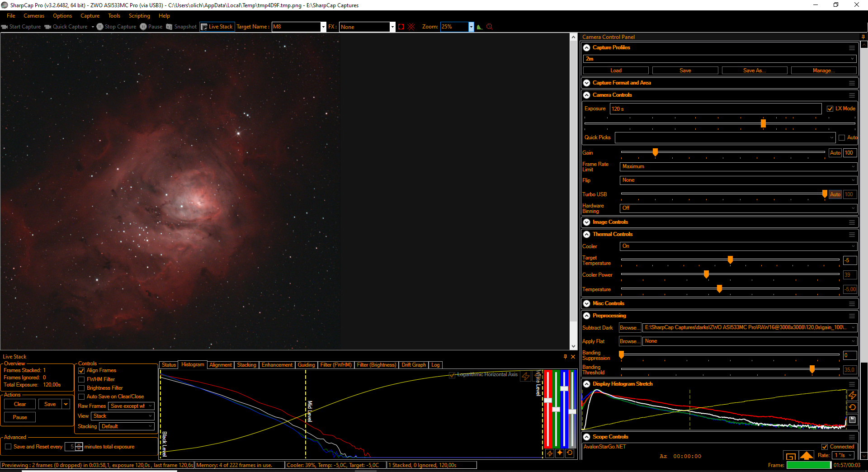The height and width of the screenshot is (472, 868).
Task: Open the Scripting menu
Action: (x=139, y=16)
